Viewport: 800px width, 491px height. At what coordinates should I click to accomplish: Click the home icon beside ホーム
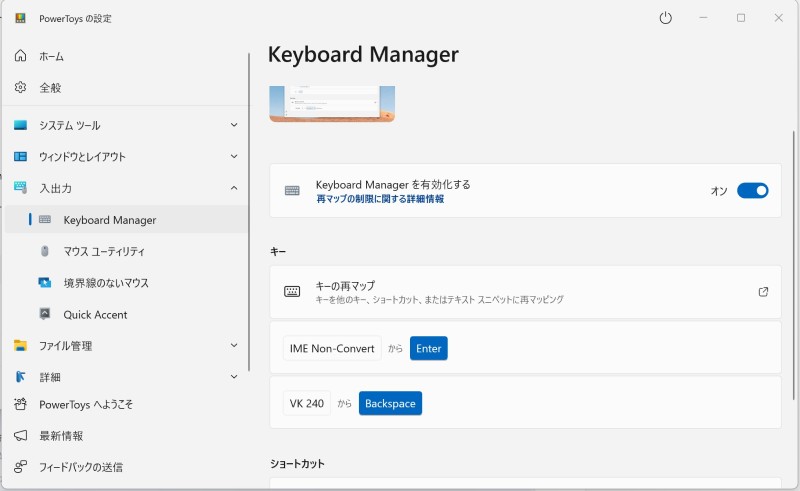click(20, 56)
